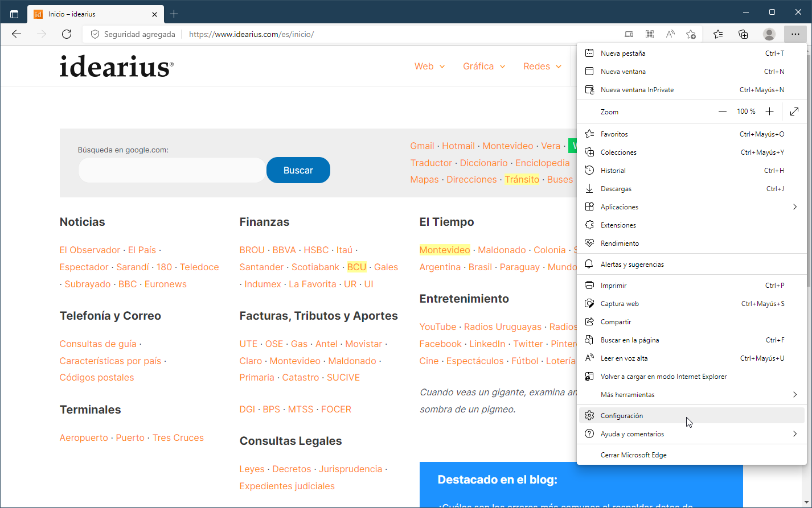Choose Imprimir in the menu
The height and width of the screenshot is (508, 812).
(692, 286)
